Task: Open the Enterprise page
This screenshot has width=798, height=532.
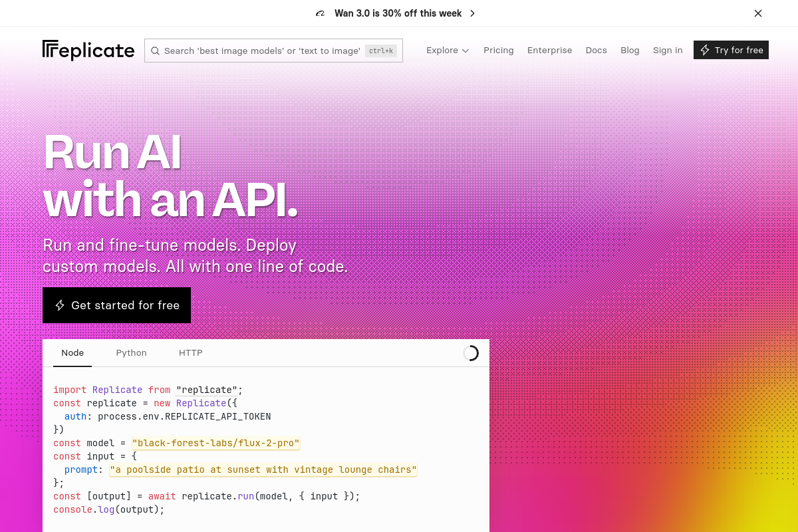Action: (x=550, y=51)
